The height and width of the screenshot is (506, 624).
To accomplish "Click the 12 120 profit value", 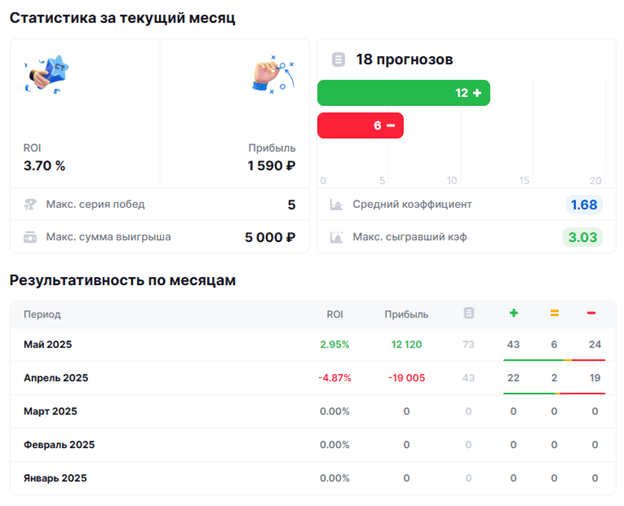I will tap(406, 344).
